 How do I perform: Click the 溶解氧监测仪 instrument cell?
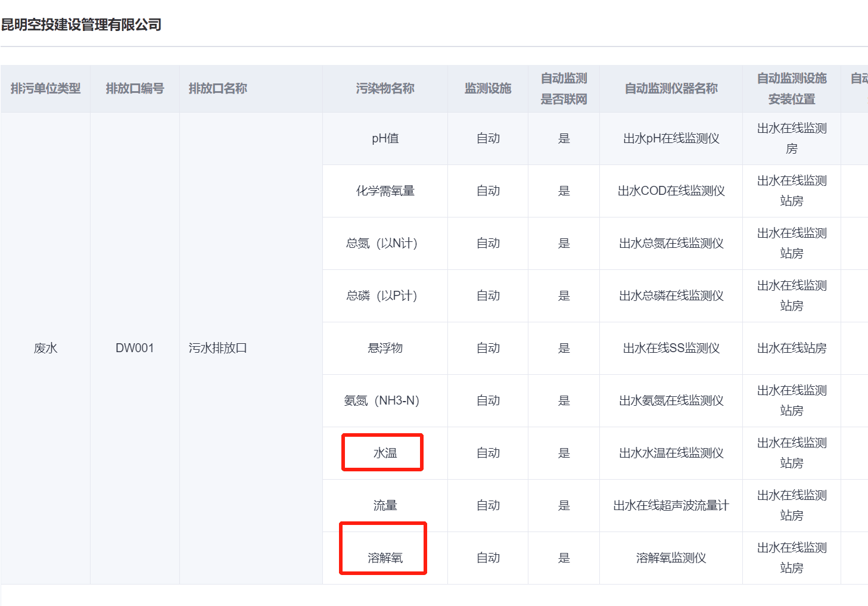tap(671, 558)
